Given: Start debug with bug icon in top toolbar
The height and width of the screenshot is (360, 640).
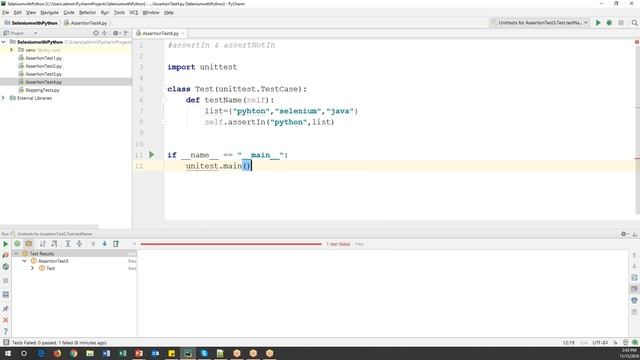Looking at the screenshot, I should point(609,23).
